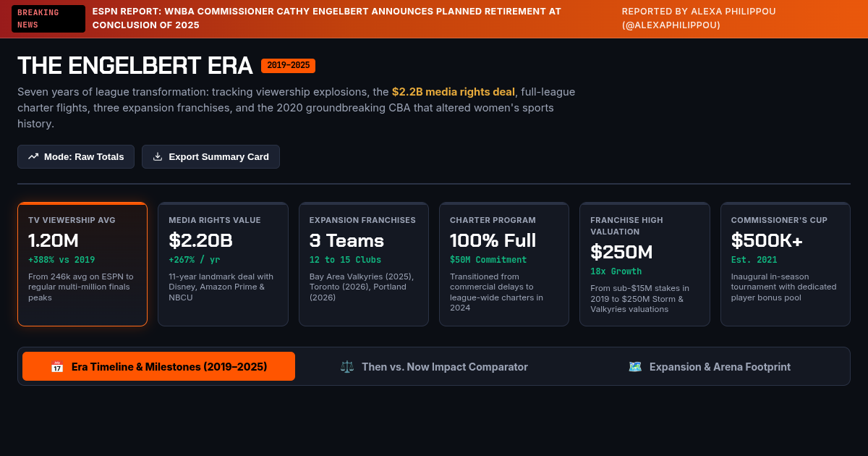This screenshot has width=868, height=456.
Task: Click the Bay Area Valkyries expansion description
Action: pyautogui.click(x=362, y=287)
